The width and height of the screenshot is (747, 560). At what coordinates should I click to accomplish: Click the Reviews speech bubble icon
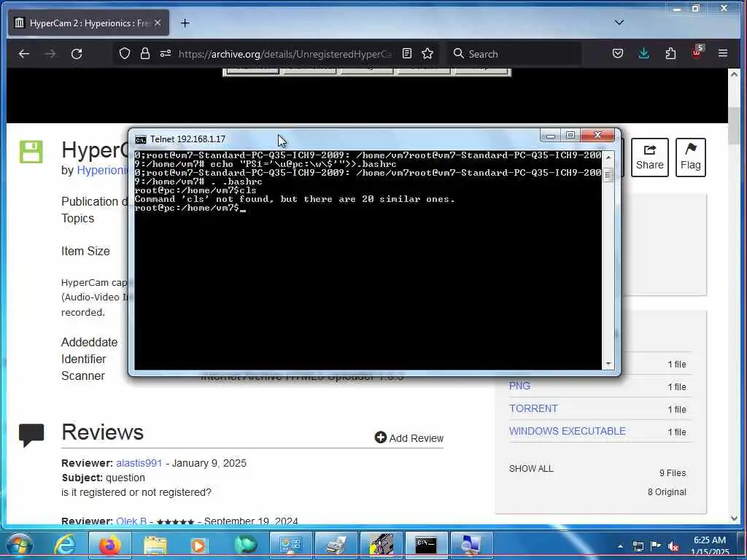(31, 435)
